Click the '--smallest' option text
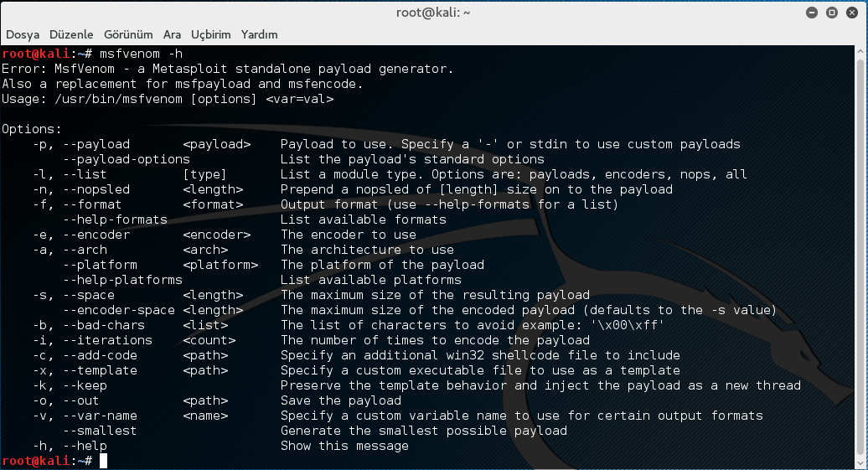 point(99,431)
